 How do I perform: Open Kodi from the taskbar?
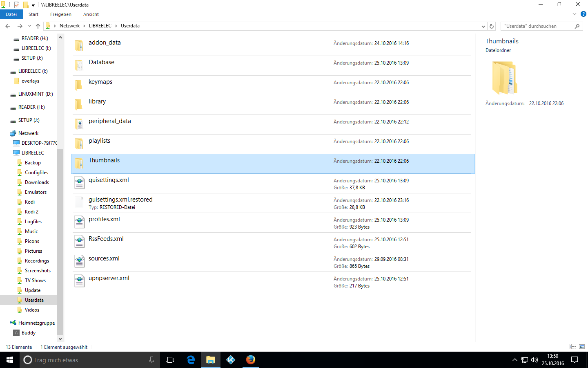231,360
